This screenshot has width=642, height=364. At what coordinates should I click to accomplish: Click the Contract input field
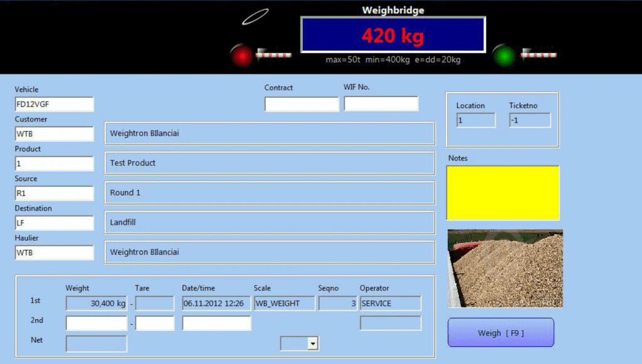click(x=302, y=104)
